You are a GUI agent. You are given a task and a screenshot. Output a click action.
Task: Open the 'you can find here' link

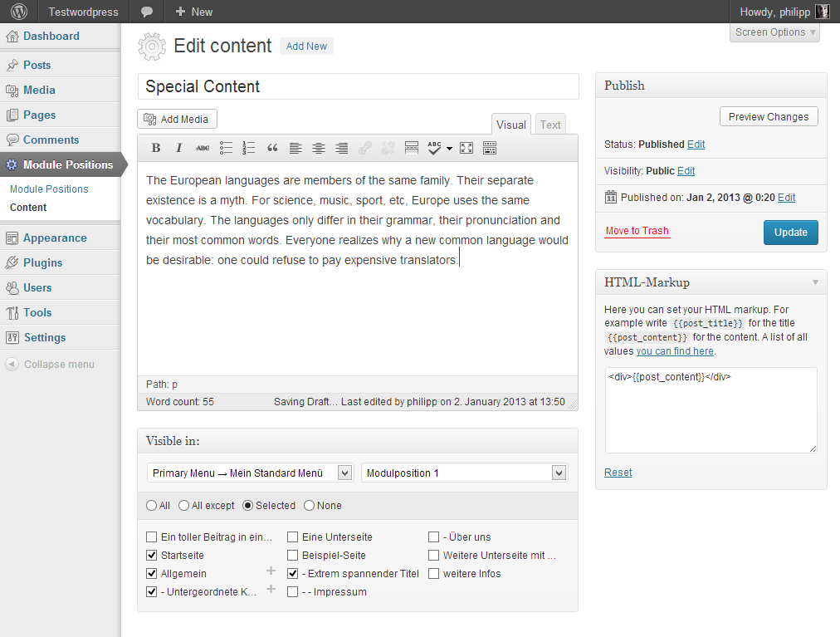[x=675, y=351]
